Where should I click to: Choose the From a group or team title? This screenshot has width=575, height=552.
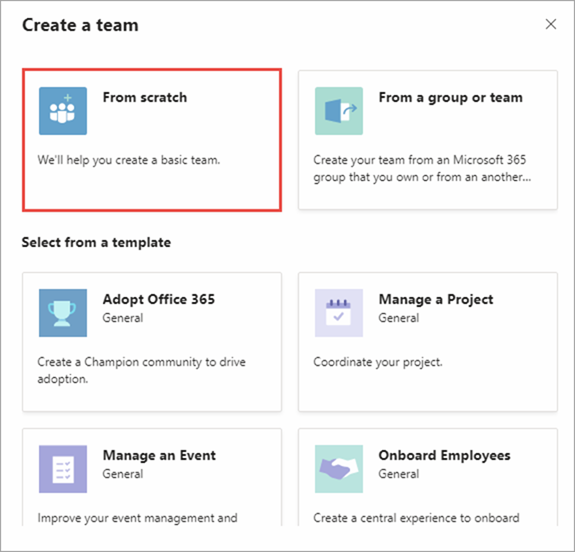[451, 98]
